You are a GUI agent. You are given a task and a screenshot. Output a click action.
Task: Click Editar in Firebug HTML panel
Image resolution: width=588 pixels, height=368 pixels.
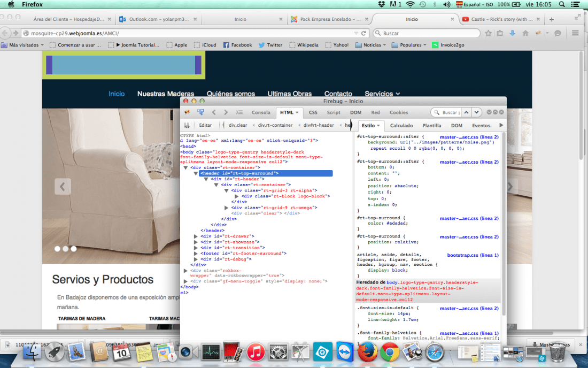click(x=205, y=125)
